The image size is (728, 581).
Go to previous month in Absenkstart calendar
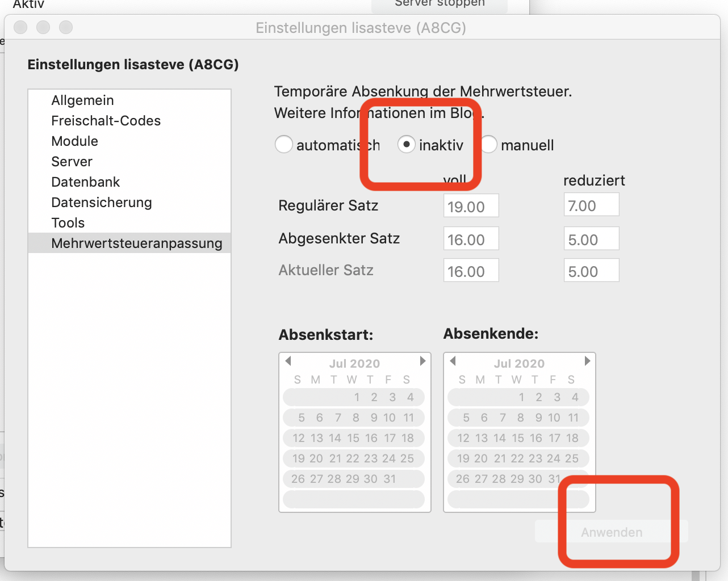pyautogui.click(x=288, y=361)
